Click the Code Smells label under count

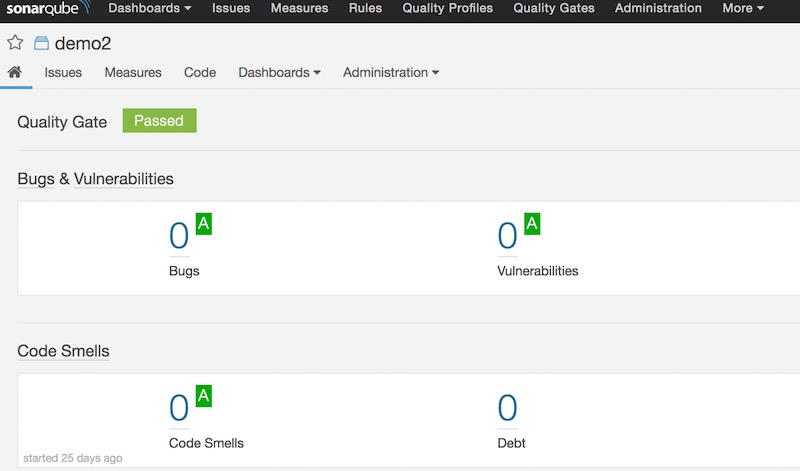click(206, 443)
